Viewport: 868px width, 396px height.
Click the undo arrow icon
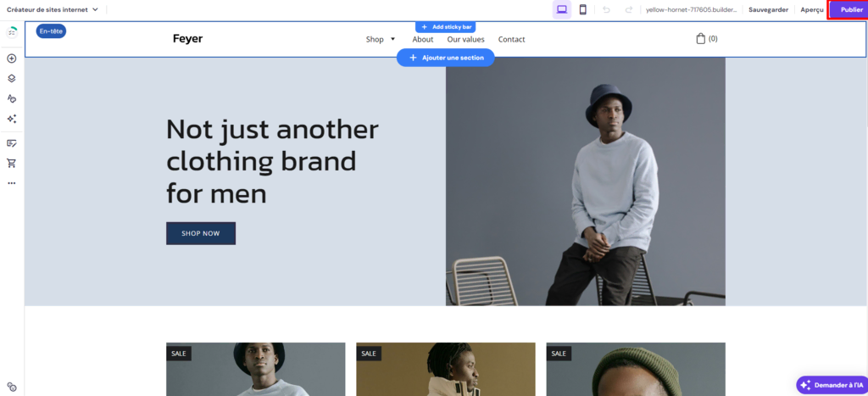pos(606,9)
